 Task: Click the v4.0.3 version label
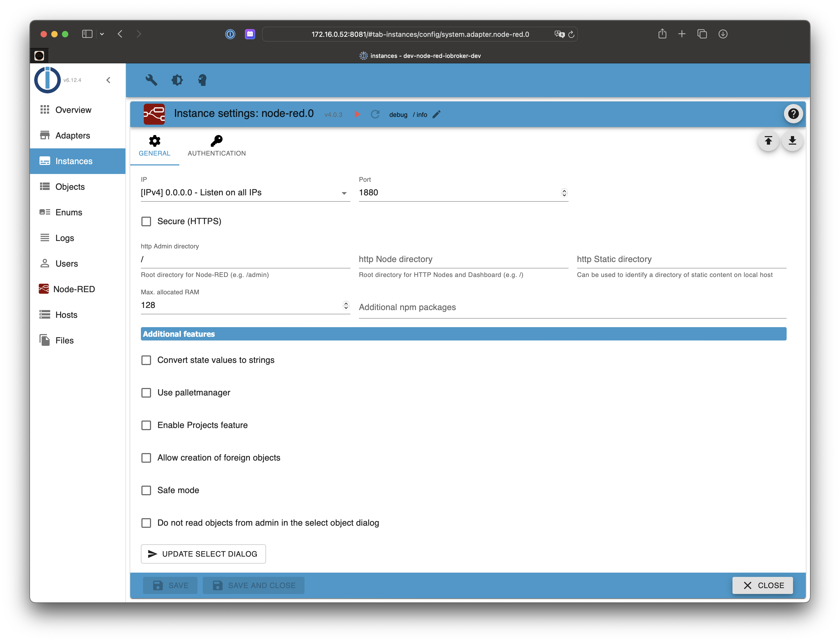tap(333, 115)
